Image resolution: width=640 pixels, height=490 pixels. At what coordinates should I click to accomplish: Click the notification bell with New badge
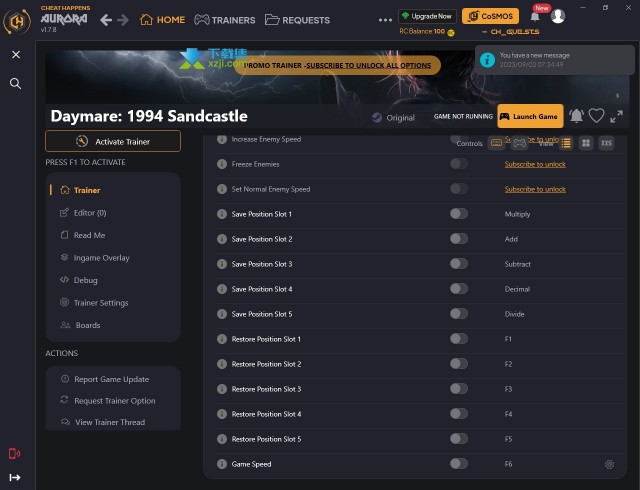pyautogui.click(x=535, y=16)
